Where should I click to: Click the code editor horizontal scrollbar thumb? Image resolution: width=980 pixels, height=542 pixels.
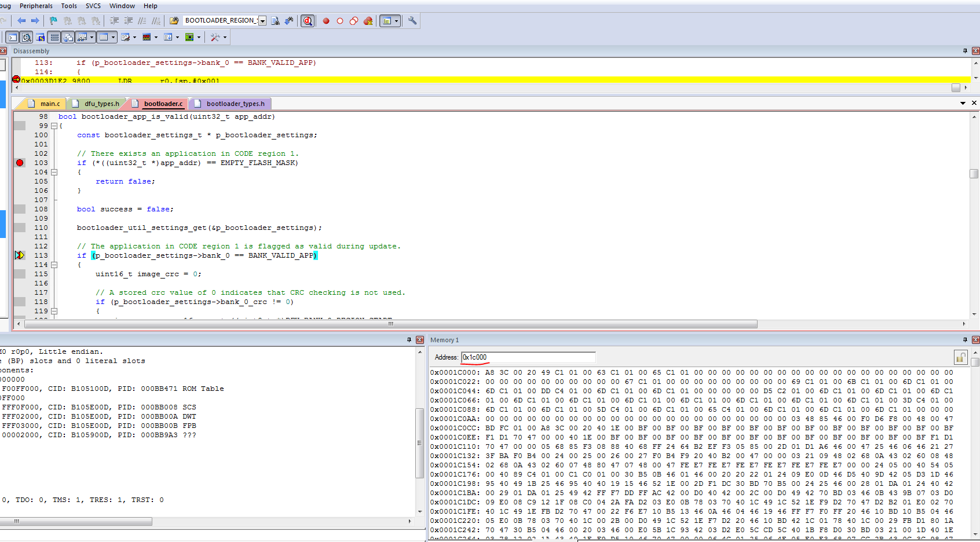pos(391,324)
